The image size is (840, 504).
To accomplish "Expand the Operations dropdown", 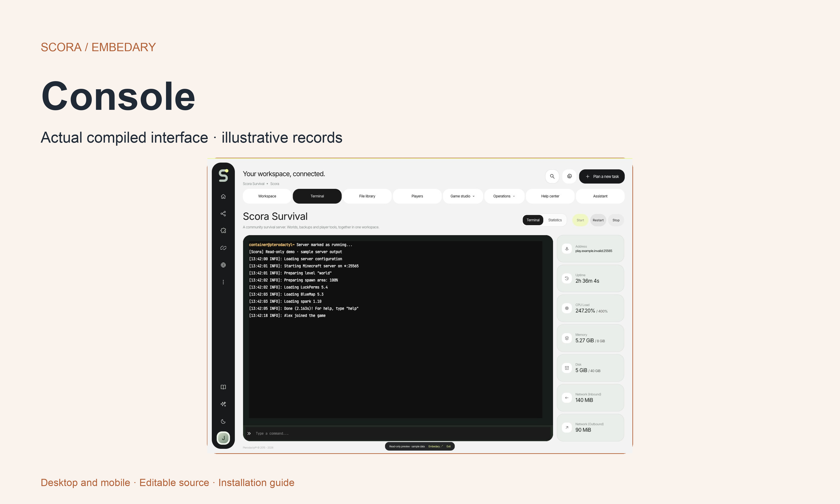I will pyautogui.click(x=504, y=196).
